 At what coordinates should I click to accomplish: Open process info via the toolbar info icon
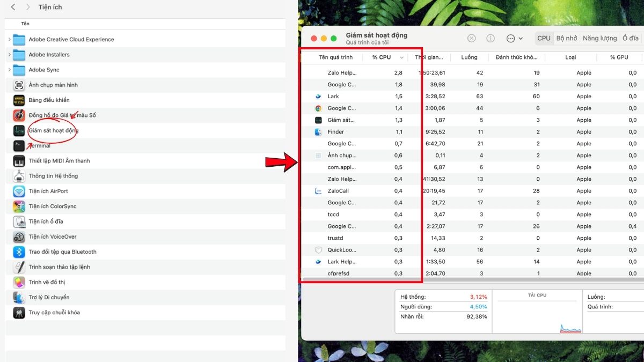(x=491, y=39)
